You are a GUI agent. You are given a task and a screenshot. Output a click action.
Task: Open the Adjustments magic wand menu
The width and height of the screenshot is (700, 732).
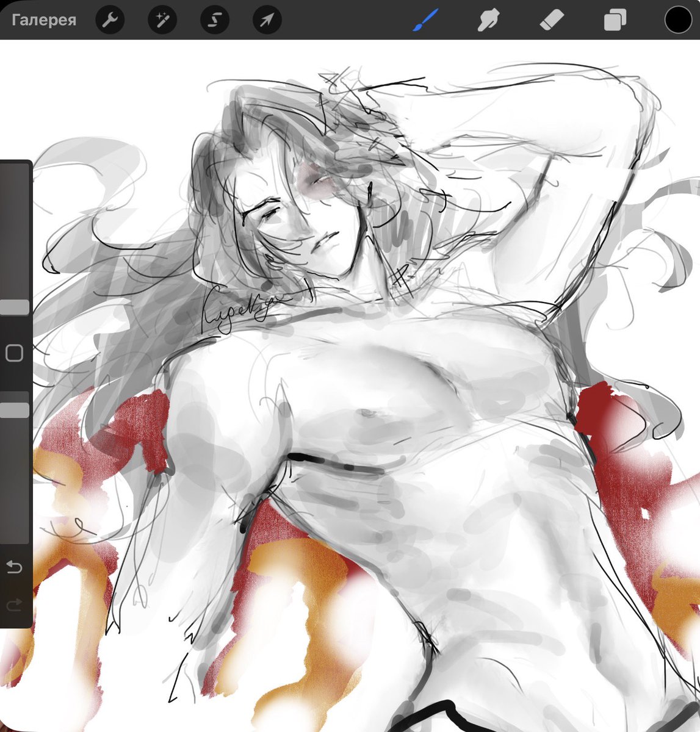(x=162, y=21)
